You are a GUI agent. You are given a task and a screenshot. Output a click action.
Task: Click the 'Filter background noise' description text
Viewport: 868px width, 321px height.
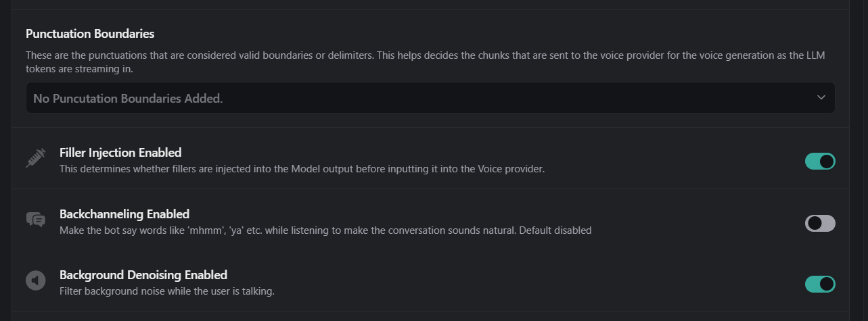tap(166, 291)
